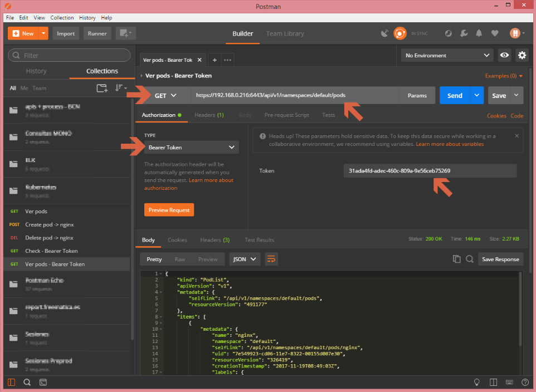The height and width of the screenshot is (392, 536).
Task: Click the Filter search field
Action: [x=69, y=55]
